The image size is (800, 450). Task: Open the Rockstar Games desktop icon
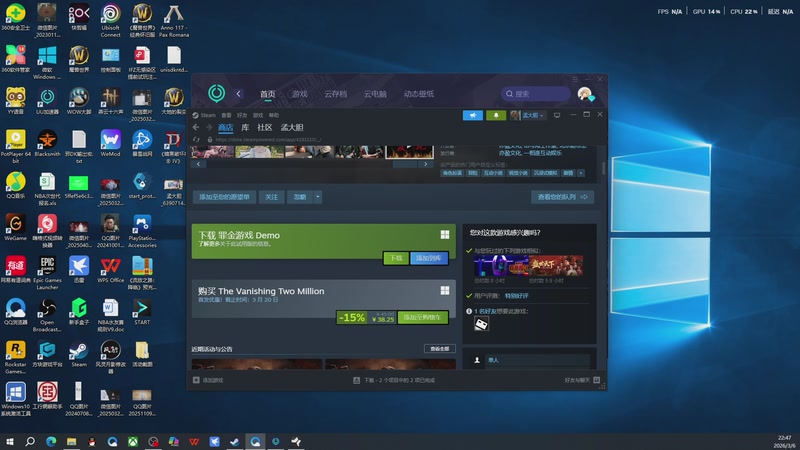15,357
